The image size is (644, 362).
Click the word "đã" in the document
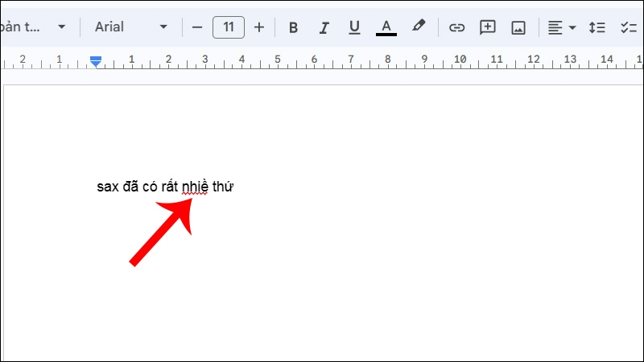click(130, 187)
